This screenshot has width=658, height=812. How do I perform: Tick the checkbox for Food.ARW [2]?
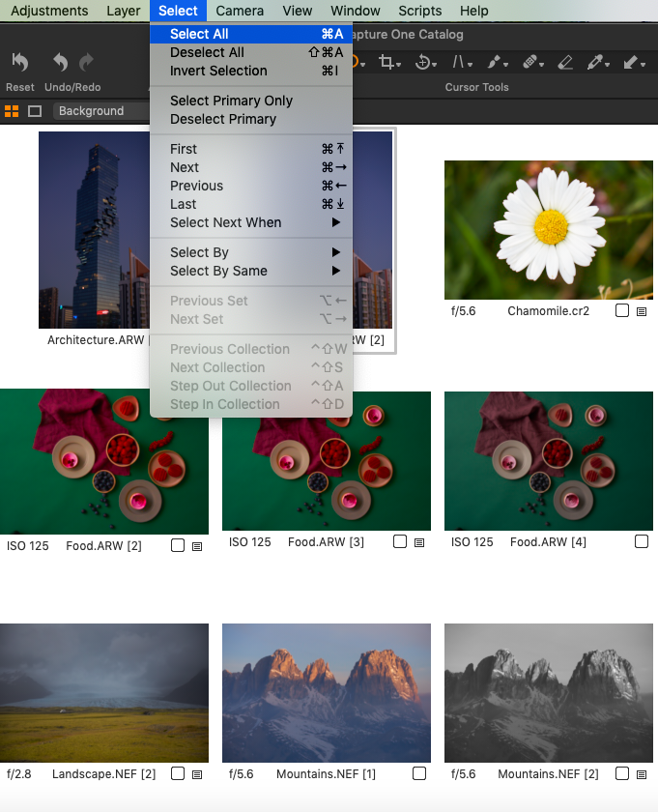[x=178, y=545]
